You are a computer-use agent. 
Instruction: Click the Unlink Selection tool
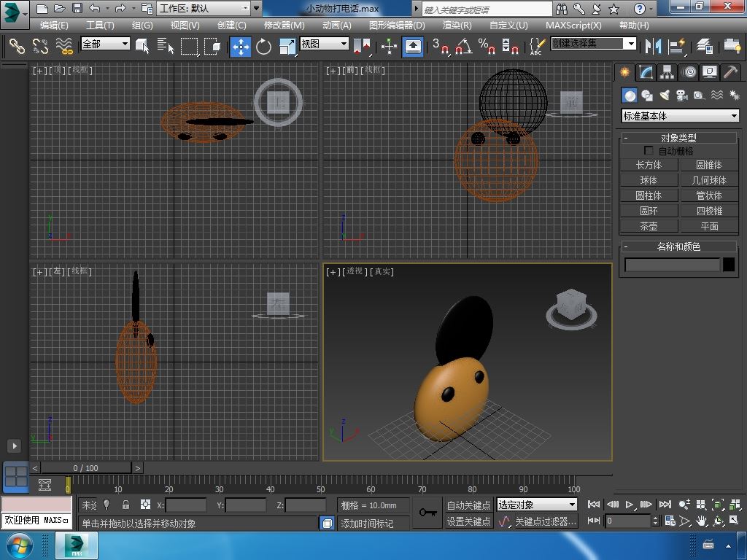tap(41, 46)
